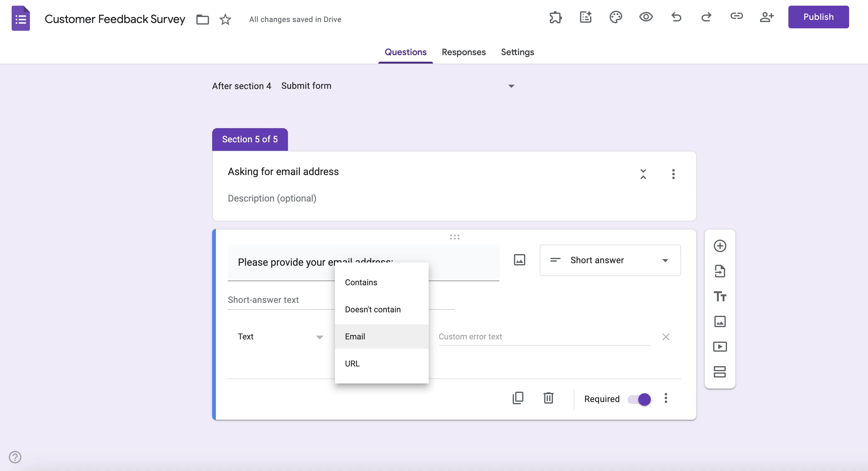Preview the form using the eye icon
Image resolution: width=868 pixels, height=471 pixels.
pyautogui.click(x=646, y=17)
